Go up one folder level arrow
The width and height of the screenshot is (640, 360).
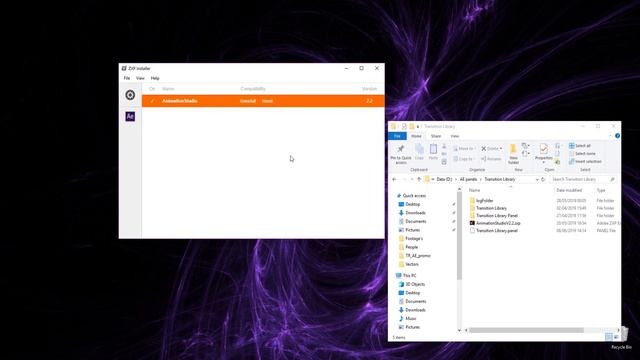click(x=419, y=179)
